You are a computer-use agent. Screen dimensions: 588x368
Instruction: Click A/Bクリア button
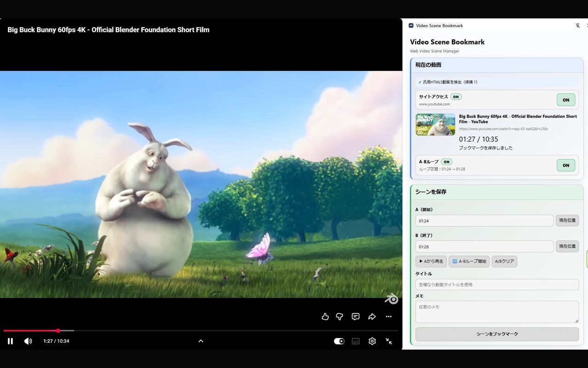[504, 261]
